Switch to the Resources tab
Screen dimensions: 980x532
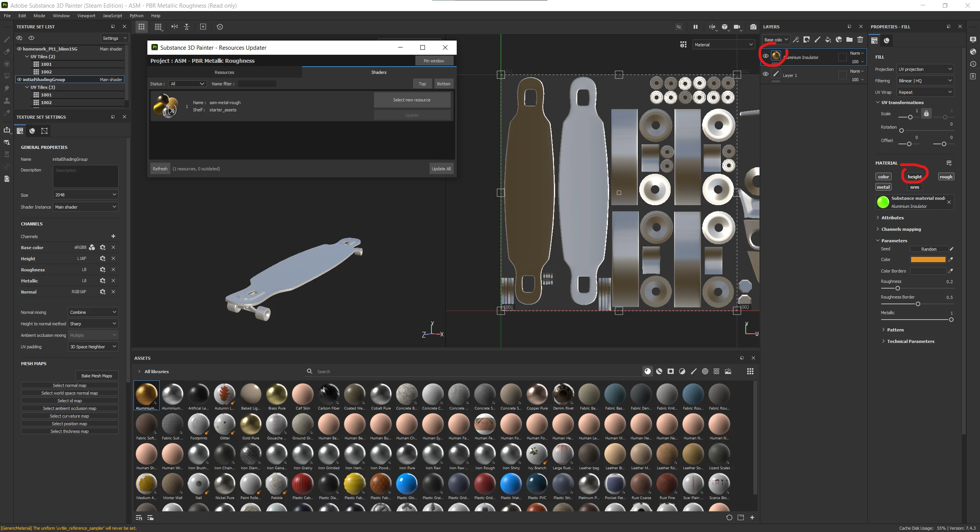point(224,72)
